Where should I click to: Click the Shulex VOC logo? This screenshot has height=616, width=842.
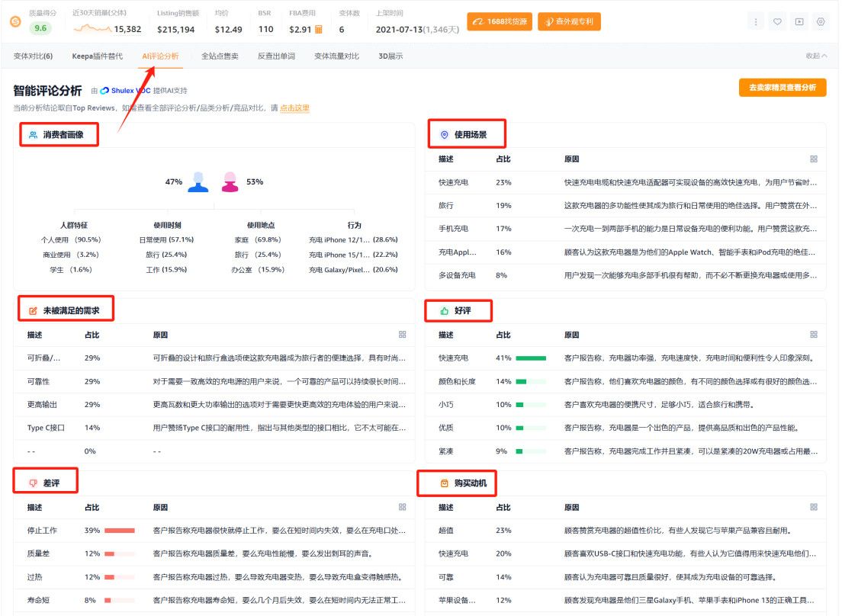pos(125,91)
